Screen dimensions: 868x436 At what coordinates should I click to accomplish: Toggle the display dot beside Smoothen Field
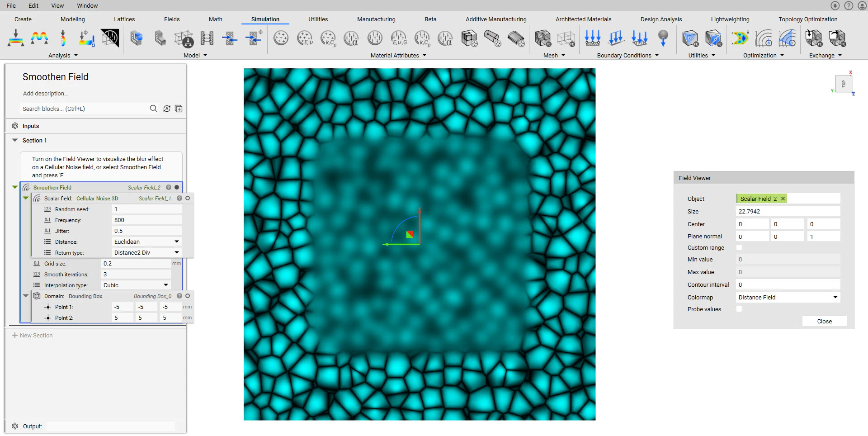pos(177,187)
